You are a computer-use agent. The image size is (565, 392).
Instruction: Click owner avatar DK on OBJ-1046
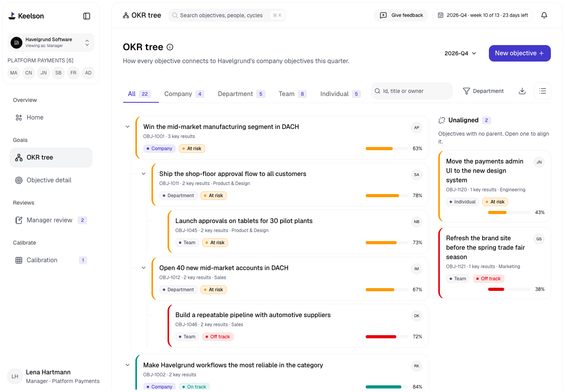click(x=417, y=316)
